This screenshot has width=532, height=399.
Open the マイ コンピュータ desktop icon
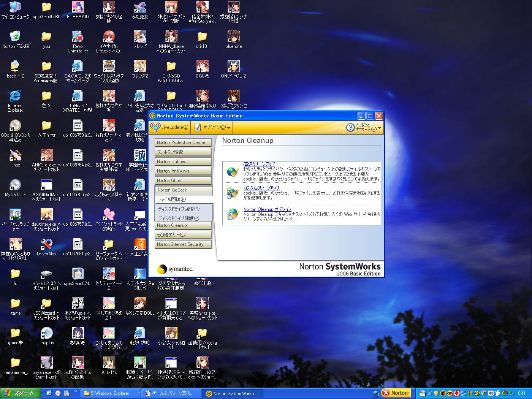click(15, 10)
